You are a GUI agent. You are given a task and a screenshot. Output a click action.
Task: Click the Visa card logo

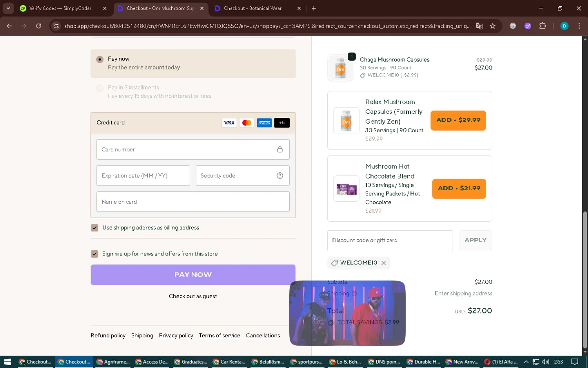click(x=229, y=123)
